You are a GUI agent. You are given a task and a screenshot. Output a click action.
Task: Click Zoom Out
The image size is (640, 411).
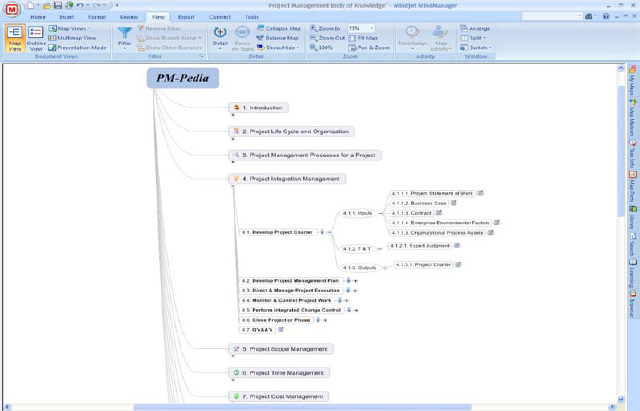click(327, 38)
